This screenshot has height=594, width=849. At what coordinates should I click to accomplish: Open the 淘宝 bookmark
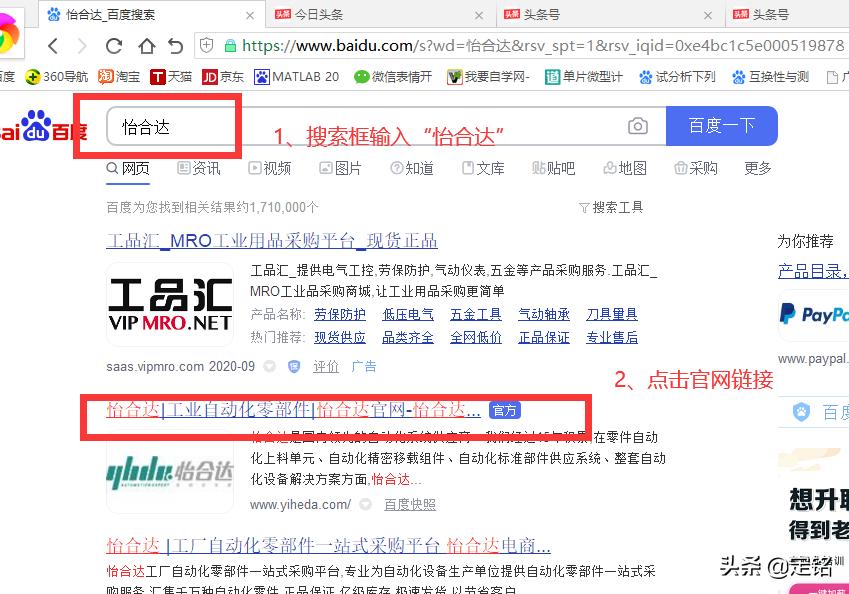(x=119, y=77)
